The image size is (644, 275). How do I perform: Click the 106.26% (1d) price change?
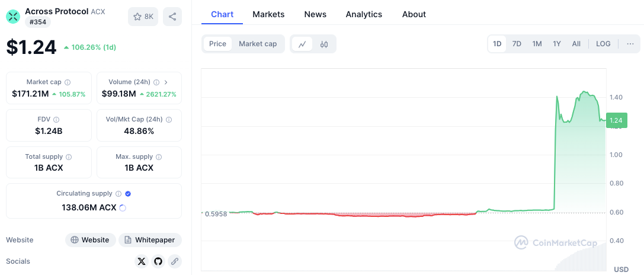pyautogui.click(x=90, y=47)
